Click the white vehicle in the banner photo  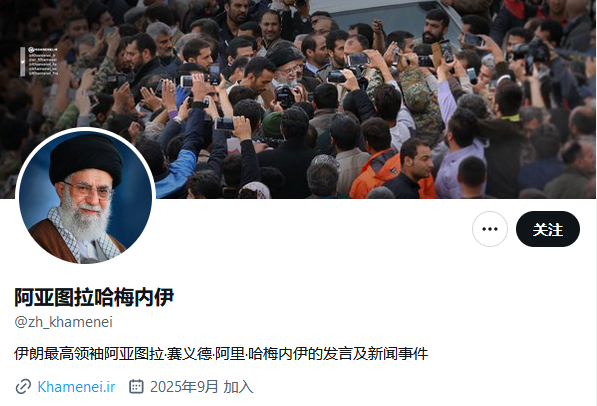385,17
